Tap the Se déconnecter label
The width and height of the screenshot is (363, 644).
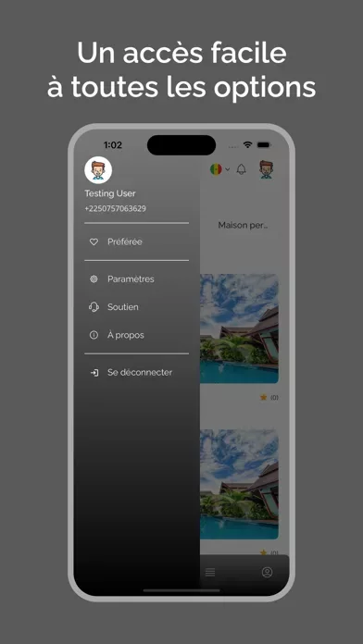[x=140, y=373]
